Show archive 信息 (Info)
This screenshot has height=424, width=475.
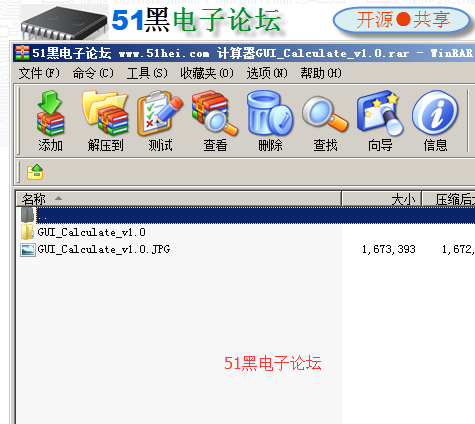[x=435, y=121]
